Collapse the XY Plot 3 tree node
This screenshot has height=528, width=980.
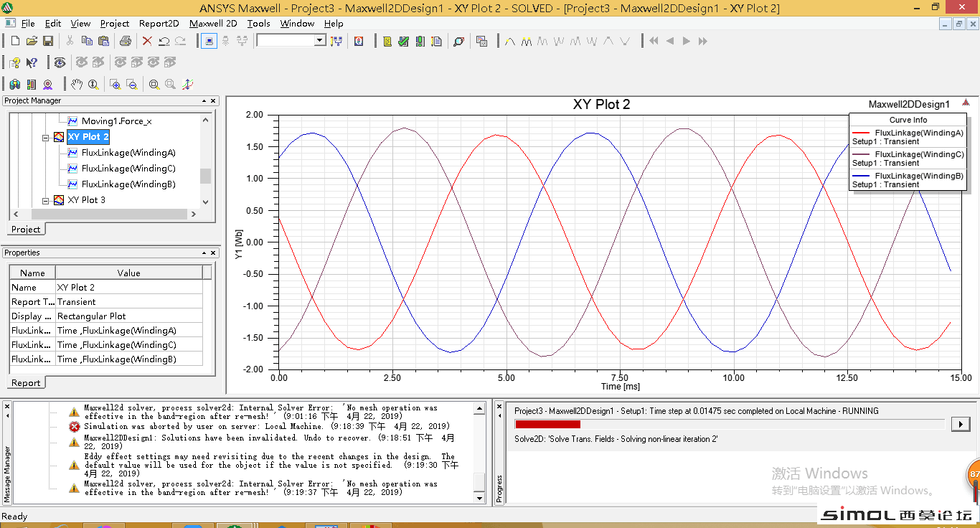pos(46,200)
